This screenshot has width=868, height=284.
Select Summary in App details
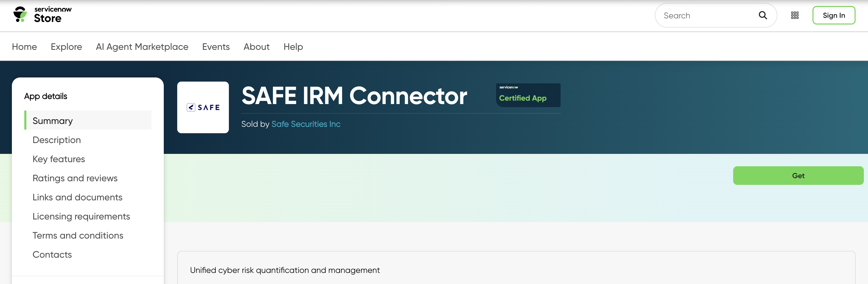(x=88, y=120)
